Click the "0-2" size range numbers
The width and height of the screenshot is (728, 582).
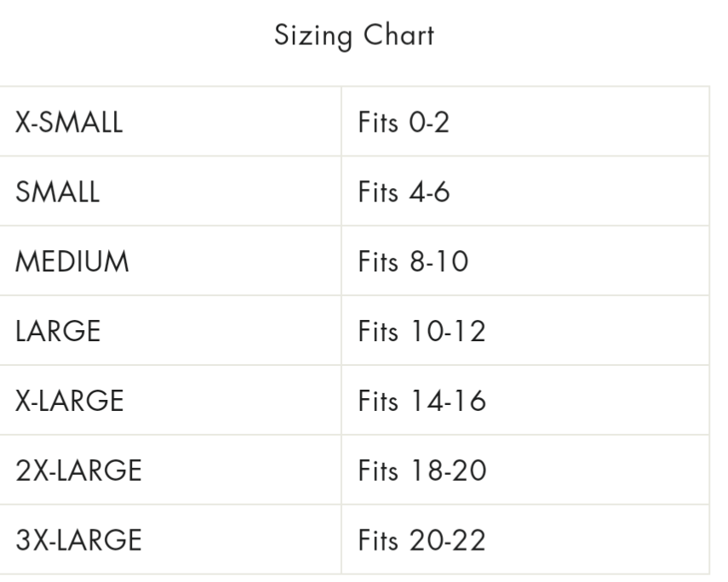[x=428, y=123]
